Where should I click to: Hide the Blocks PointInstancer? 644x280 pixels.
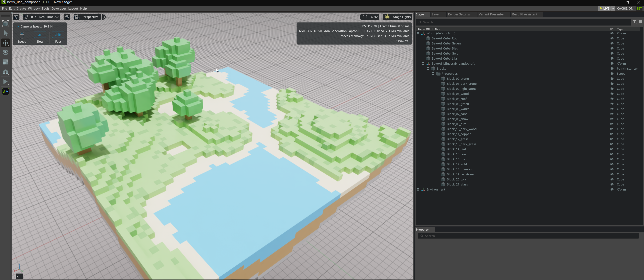pos(612,68)
